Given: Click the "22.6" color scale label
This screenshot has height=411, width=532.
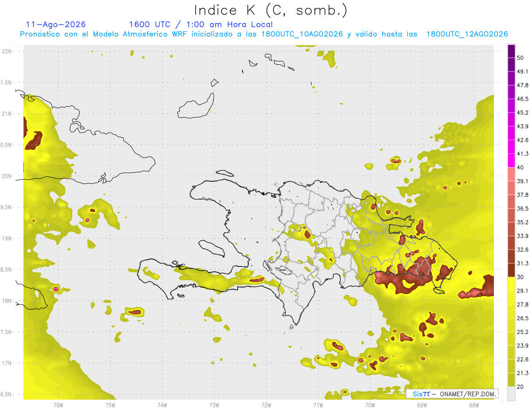Looking at the screenshot, I should tap(523, 360).
